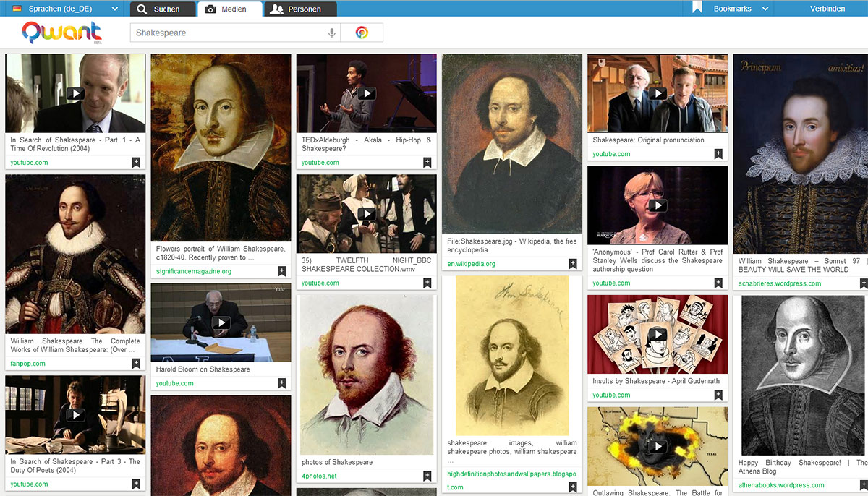
Task: Bookmark the Insults by Shakespeare result
Action: [x=718, y=395]
